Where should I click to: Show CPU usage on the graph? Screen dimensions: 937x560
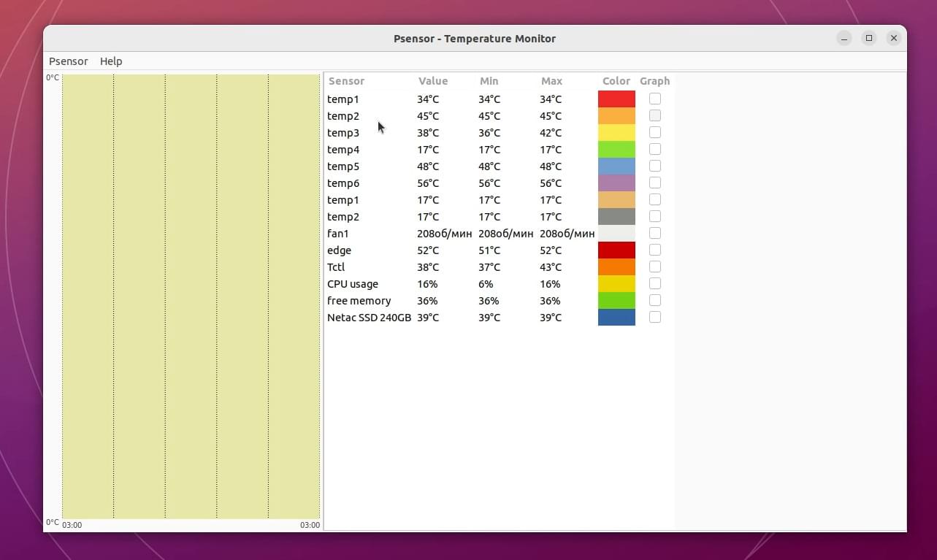coord(655,283)
